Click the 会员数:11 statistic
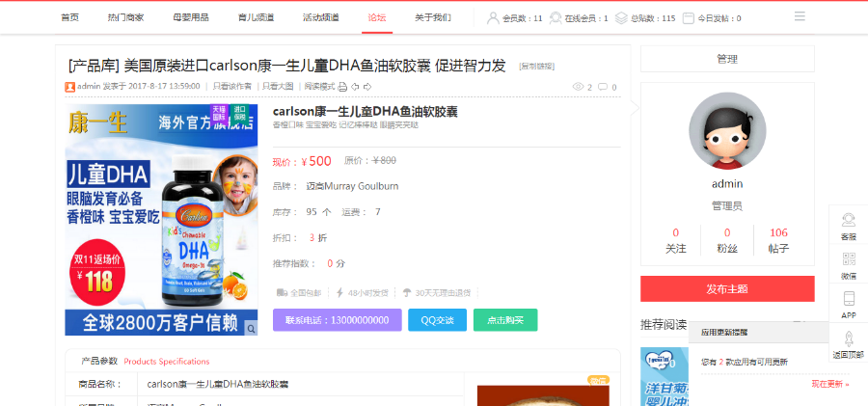This screenshot has width=868, height=406. (522, 18)
